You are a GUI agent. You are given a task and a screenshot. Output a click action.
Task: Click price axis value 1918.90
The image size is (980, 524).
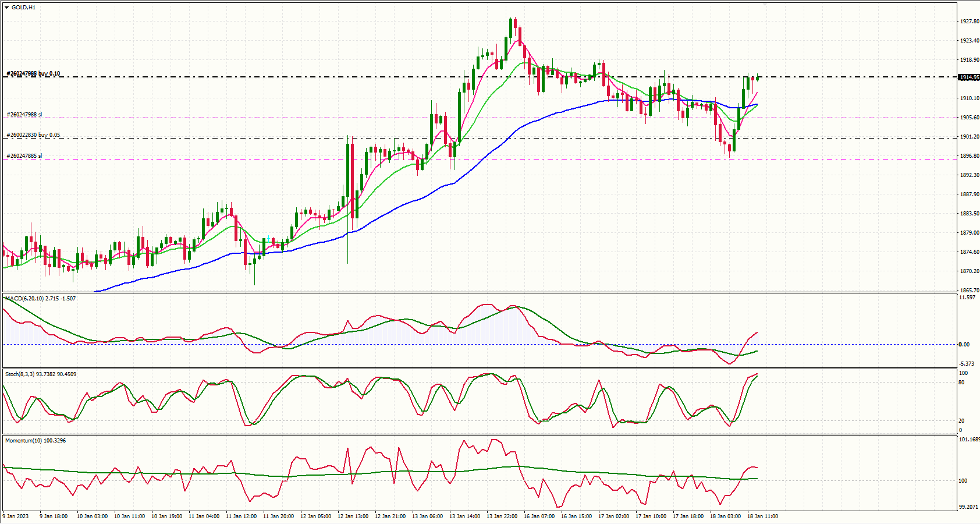[969, 60]
